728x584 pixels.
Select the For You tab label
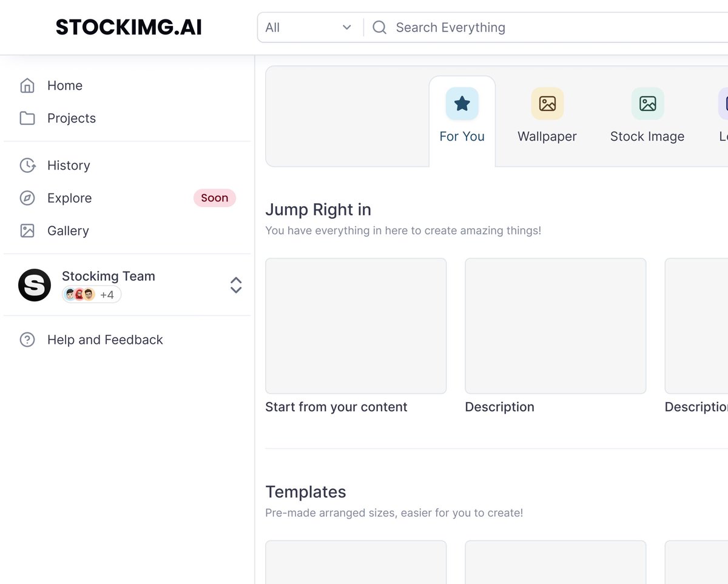(462, 136)
